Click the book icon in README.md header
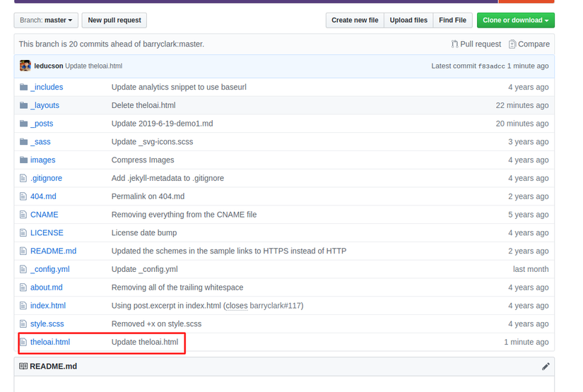This screenshot has height=392, width=583. pos(23,367)
